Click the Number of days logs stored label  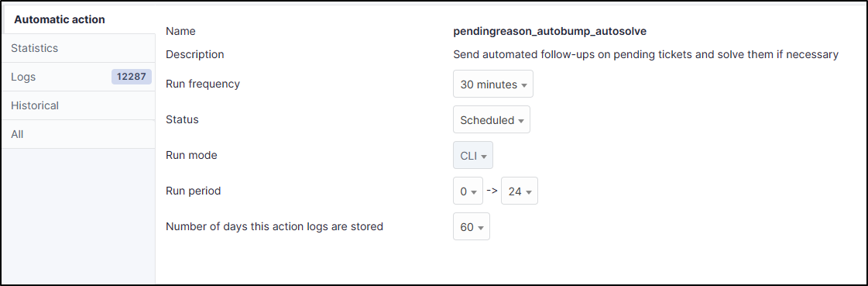click(x=275, y=226)
